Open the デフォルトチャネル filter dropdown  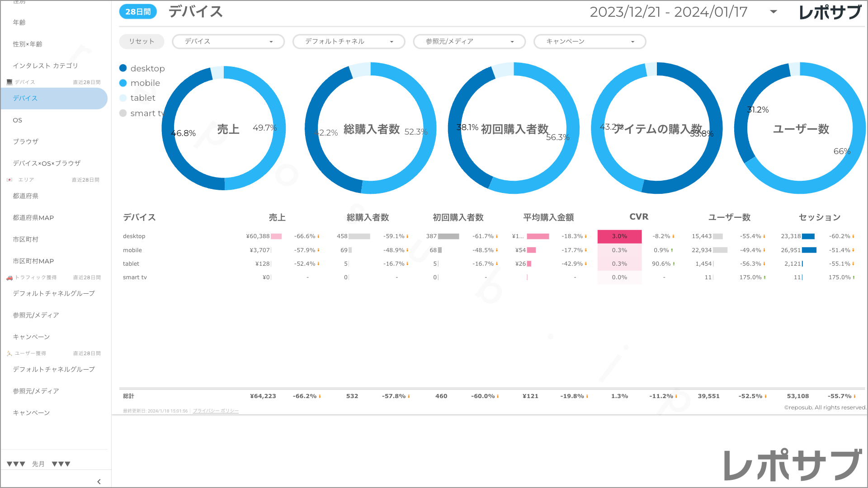[349, 42]
